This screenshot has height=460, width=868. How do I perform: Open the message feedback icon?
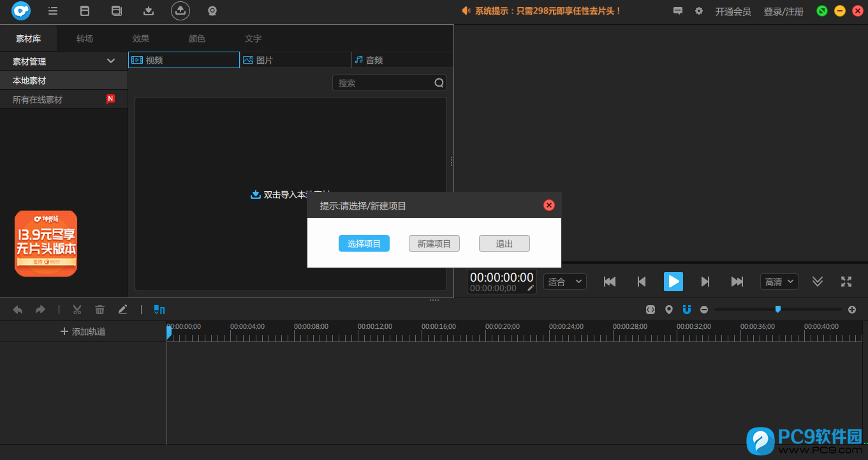678,11
